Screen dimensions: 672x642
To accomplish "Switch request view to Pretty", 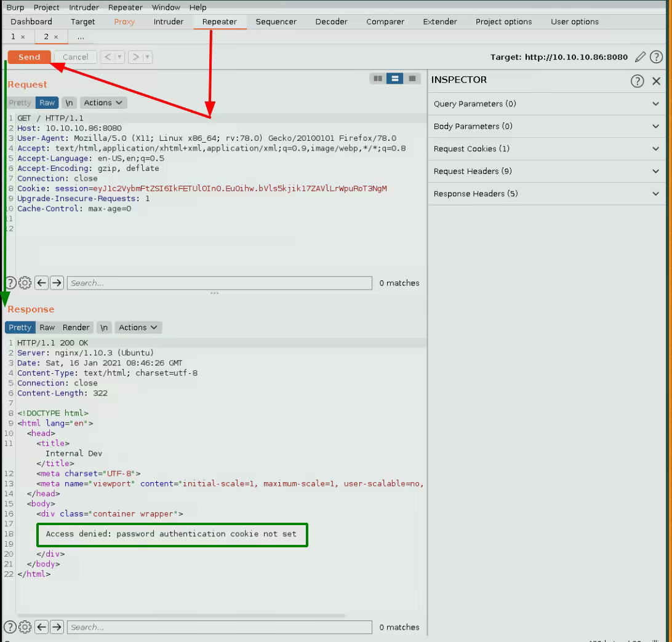I will coord(20,103).
